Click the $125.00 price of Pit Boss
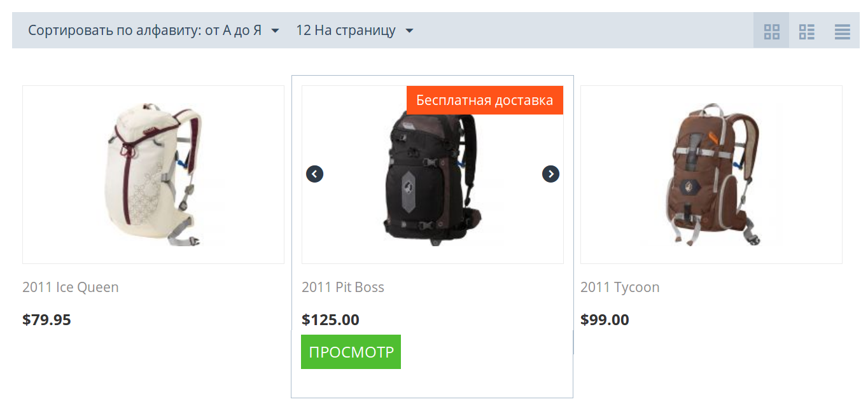Image resolution: width=868 pixels, height=411 pixels. pyautogui.click(x=330, y=319)
